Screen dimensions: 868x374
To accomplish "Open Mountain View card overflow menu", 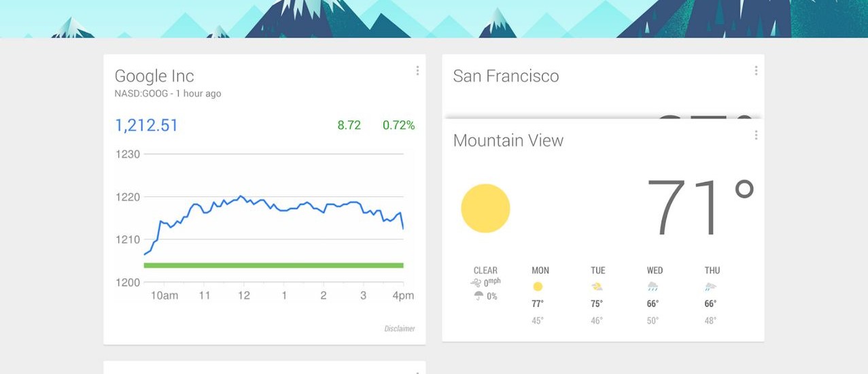I will [756, 135].
